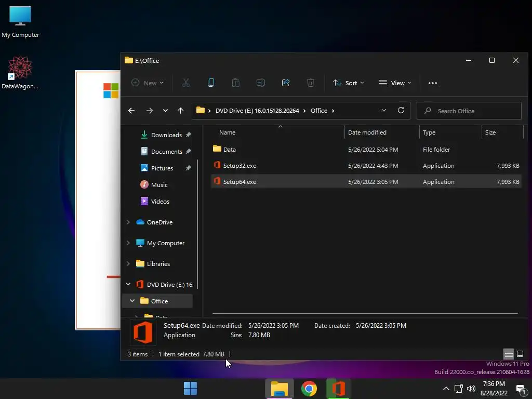Open Videos in navigation pane
The width and height of the screenshot is (532, 399).
(160, 201)
